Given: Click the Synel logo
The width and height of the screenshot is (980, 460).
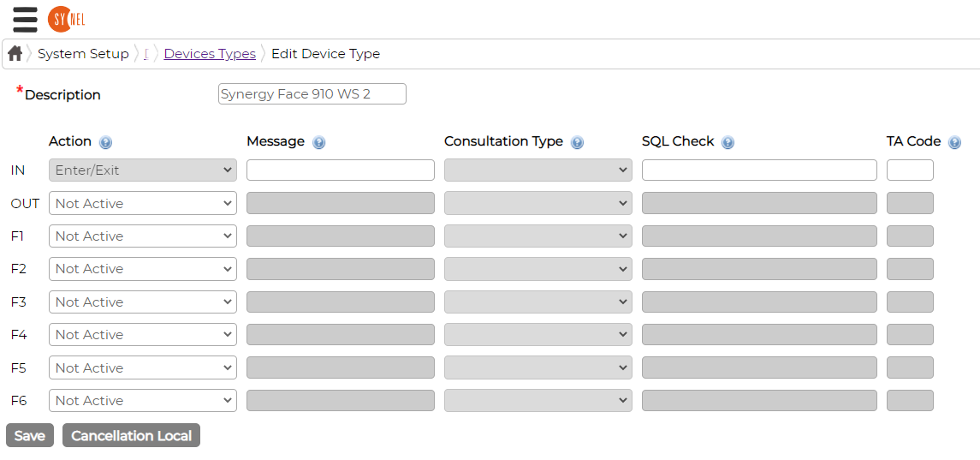Looking at the screenshot, I should click(x=66, y=20).
